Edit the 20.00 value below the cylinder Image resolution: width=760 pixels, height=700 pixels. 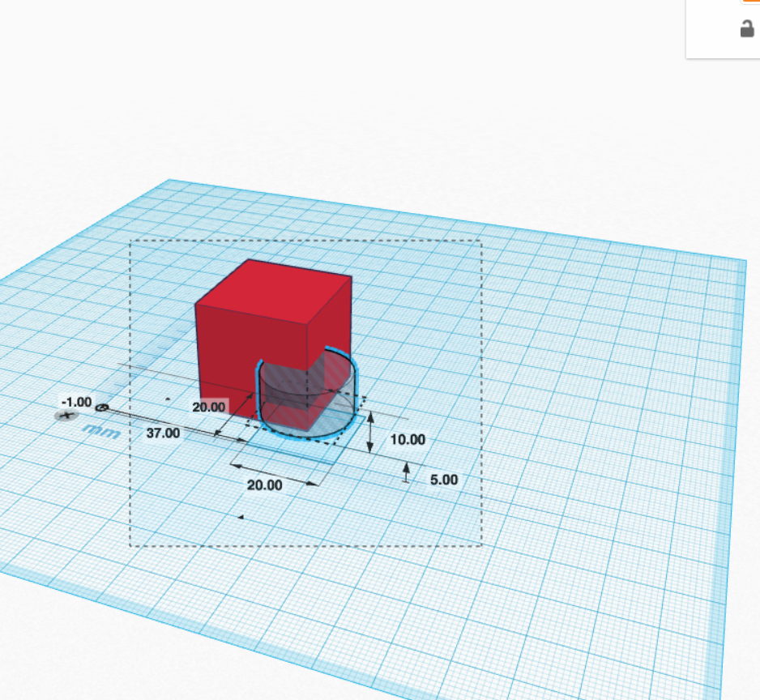coord(265,485)
